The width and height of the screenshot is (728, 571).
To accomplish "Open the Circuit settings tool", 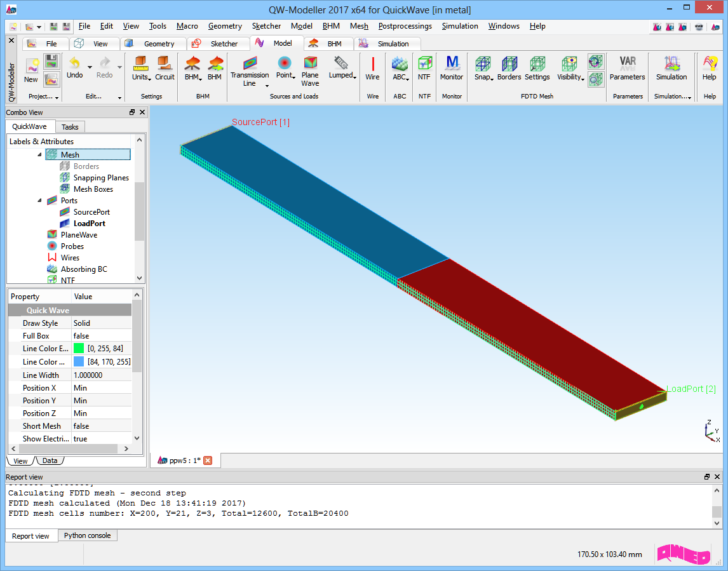I will click(x=165, y=63).
